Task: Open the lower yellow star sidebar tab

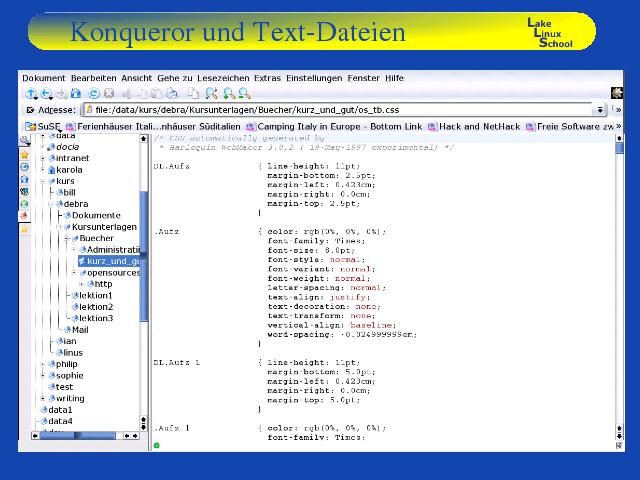Action: [x=24, y=230]
